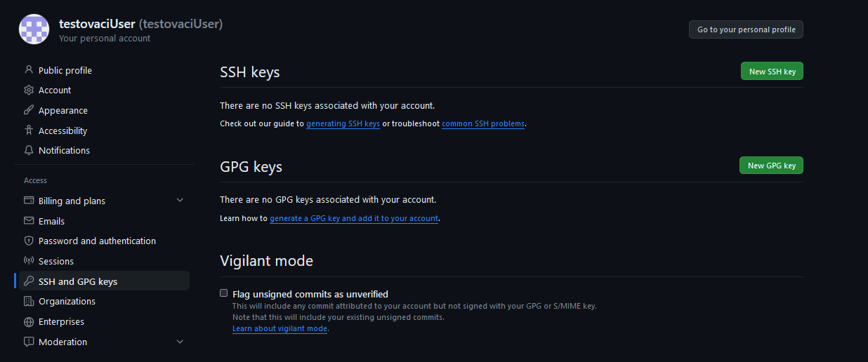Click the Account gear icon
Viewport: 868px width, 362px height.
(29, 90)
